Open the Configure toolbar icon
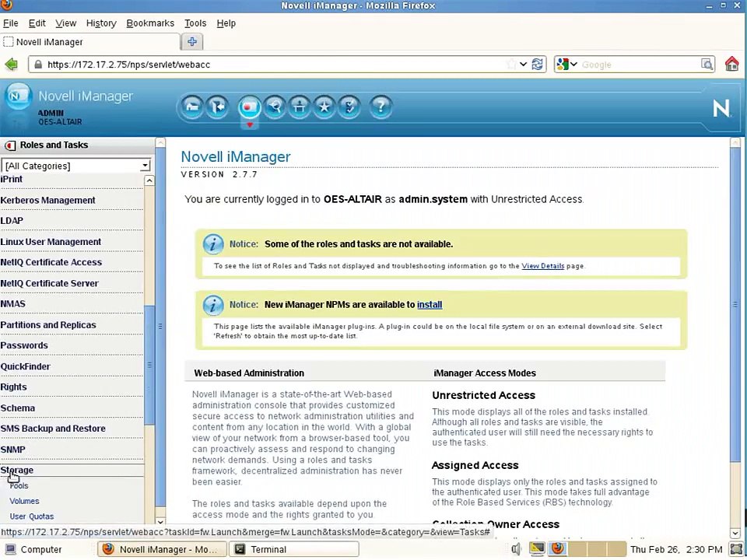This screenshot has width=747, height=560. pos(300,107)
